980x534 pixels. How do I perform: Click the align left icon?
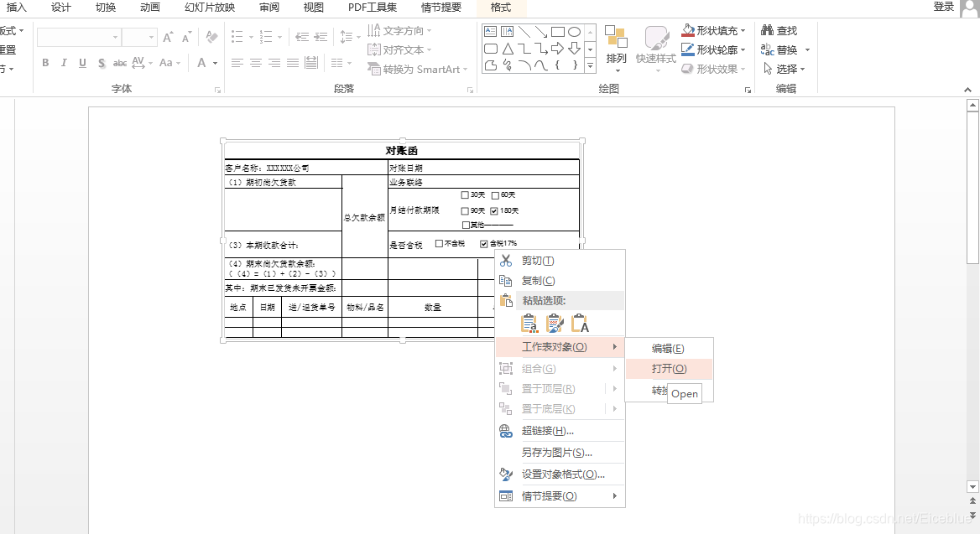[x=237, y=63]
